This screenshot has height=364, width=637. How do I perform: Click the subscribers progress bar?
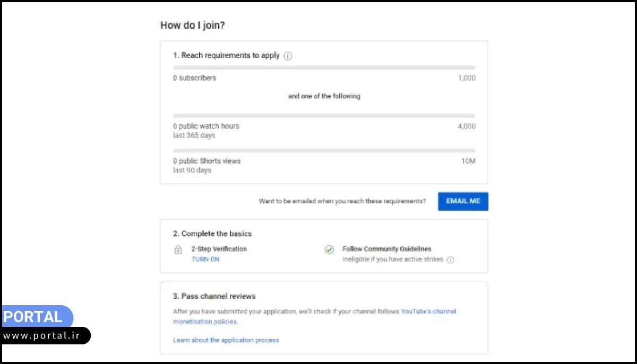(x=324, y=68)
